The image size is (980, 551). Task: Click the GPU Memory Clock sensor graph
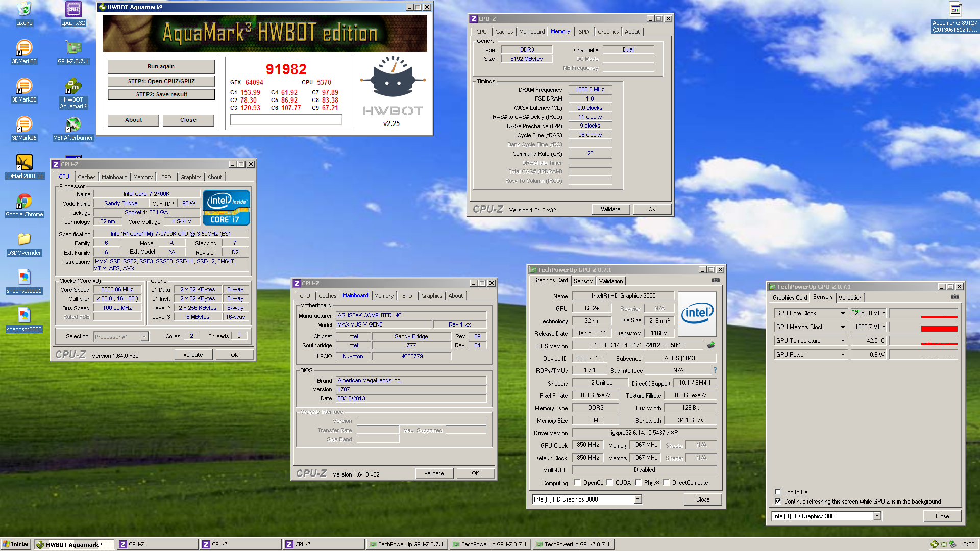tap(923, 327)
